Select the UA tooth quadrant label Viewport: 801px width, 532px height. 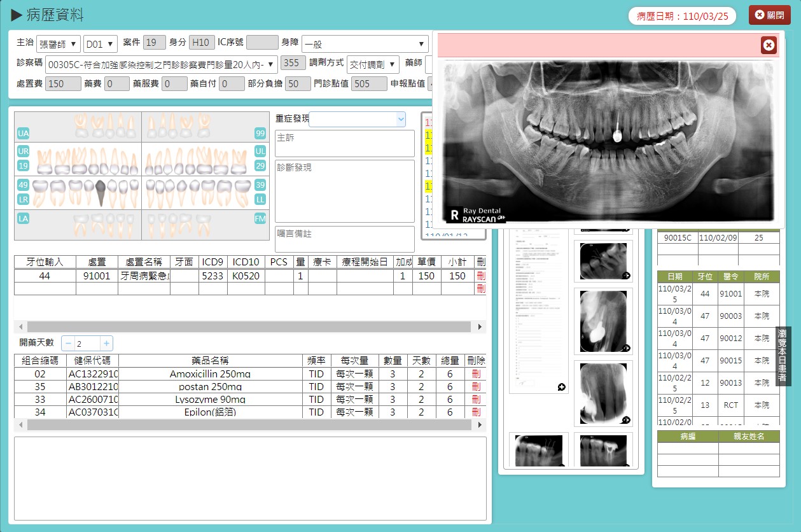(24, 133)
